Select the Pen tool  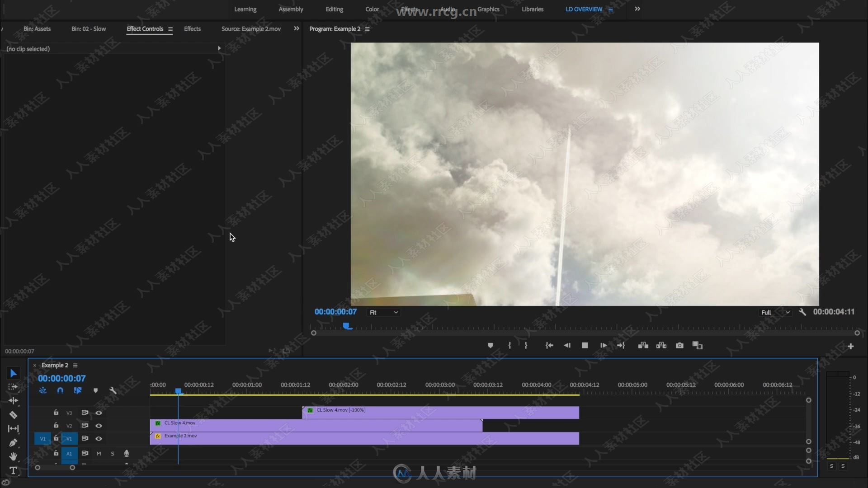[x=13, y=442]
